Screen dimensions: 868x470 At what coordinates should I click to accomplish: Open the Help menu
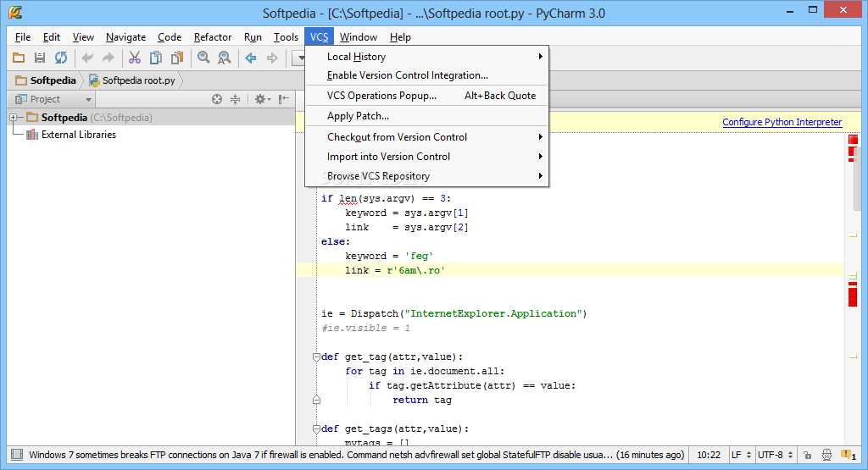[400, 37]
